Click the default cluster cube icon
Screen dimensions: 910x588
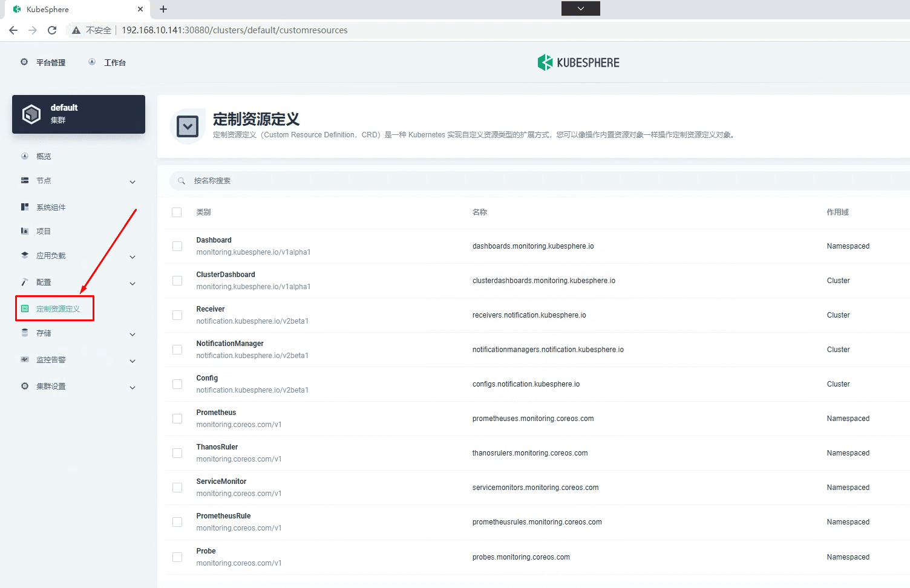(31, 114)
